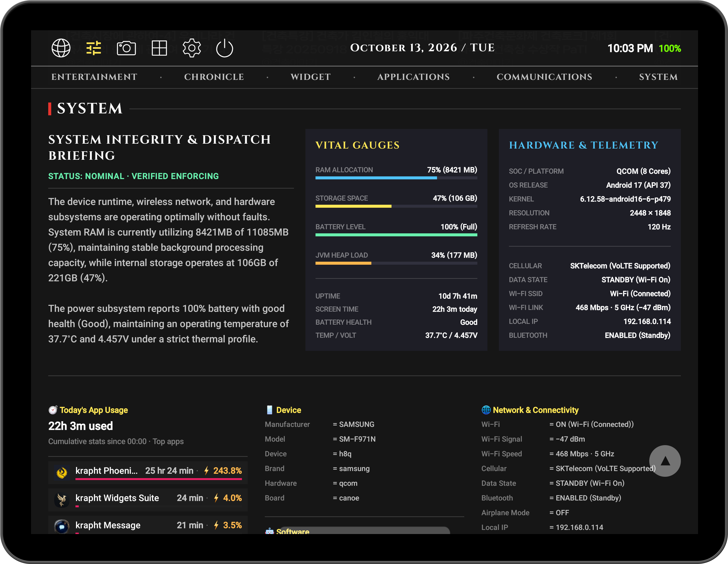
Task: Select the krapht Widgets Suite usage row
Action: (x=148, y=499)
